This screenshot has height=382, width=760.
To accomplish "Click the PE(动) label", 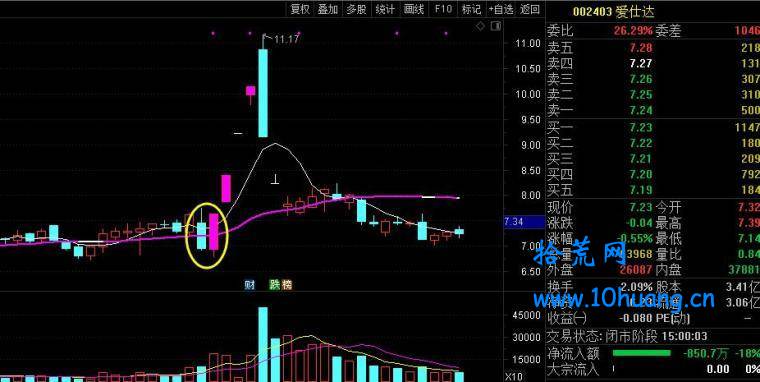I will coord(673,318).
